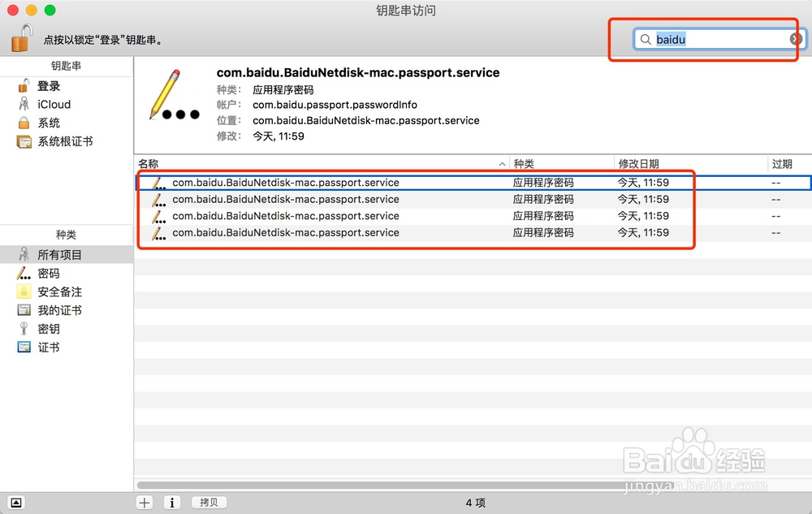Click the 安全备注 yellow note icon
This screenshot has width=812, height=514.
pyautogui.click(x=24, y=292)
